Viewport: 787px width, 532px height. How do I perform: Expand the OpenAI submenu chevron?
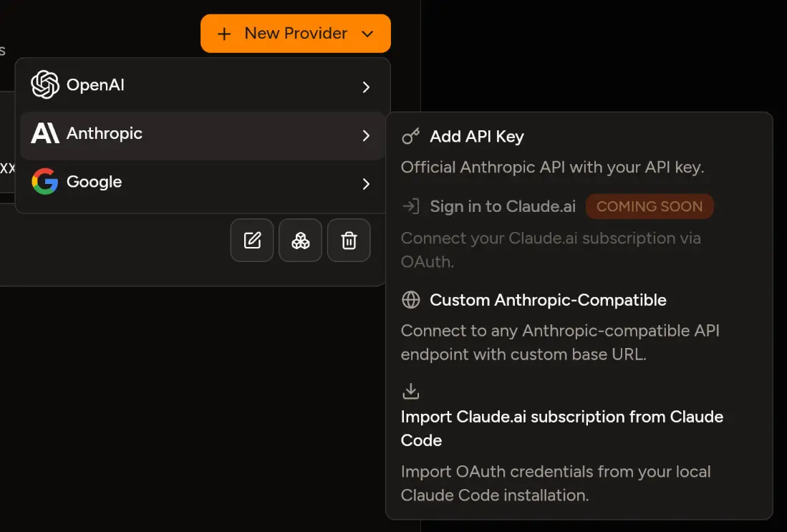(x=366, y=87)
